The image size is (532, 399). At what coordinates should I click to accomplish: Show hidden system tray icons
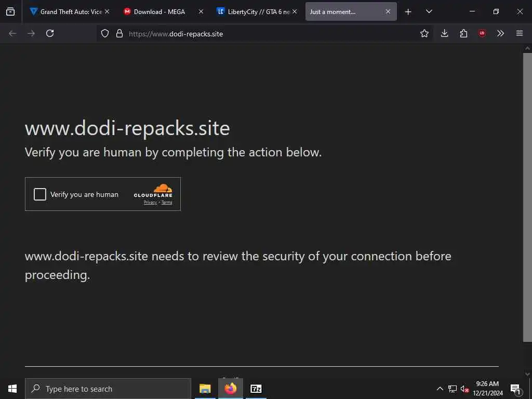440,389
